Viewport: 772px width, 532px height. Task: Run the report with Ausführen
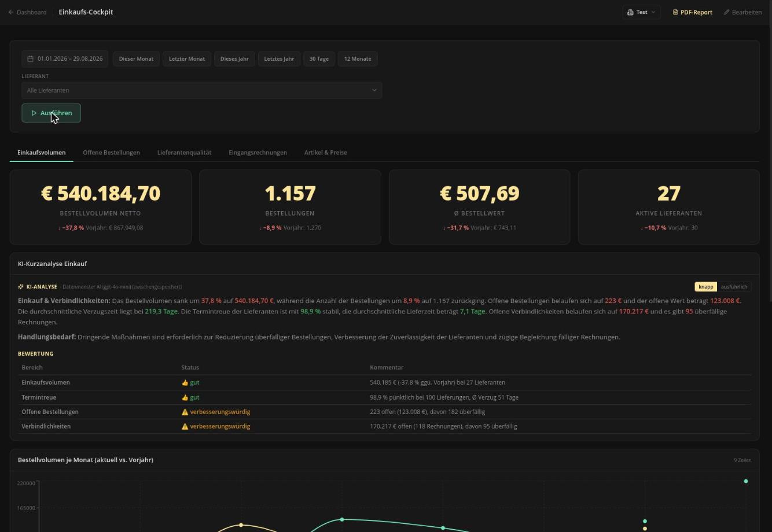click(51, 113)
